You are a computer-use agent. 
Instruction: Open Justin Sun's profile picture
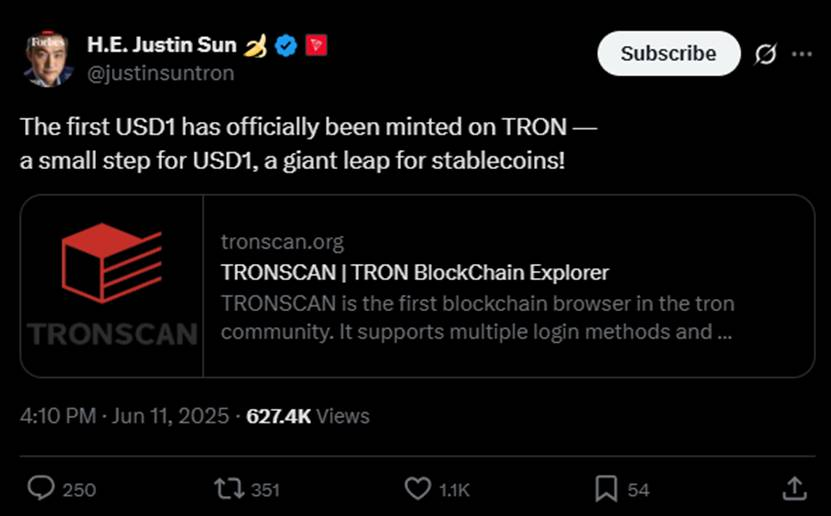tap(48, 58)
